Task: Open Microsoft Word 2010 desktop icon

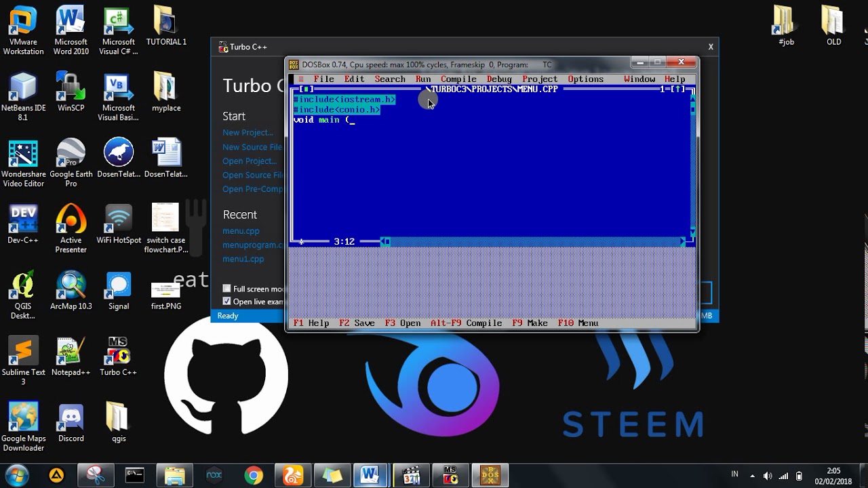Action: [71, 31]
